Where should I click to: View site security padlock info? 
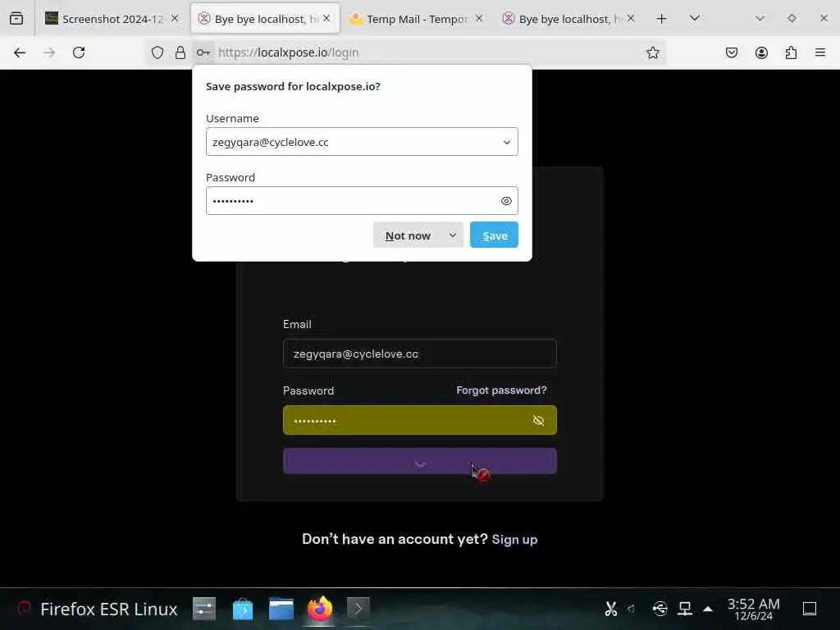click(180, 52)
